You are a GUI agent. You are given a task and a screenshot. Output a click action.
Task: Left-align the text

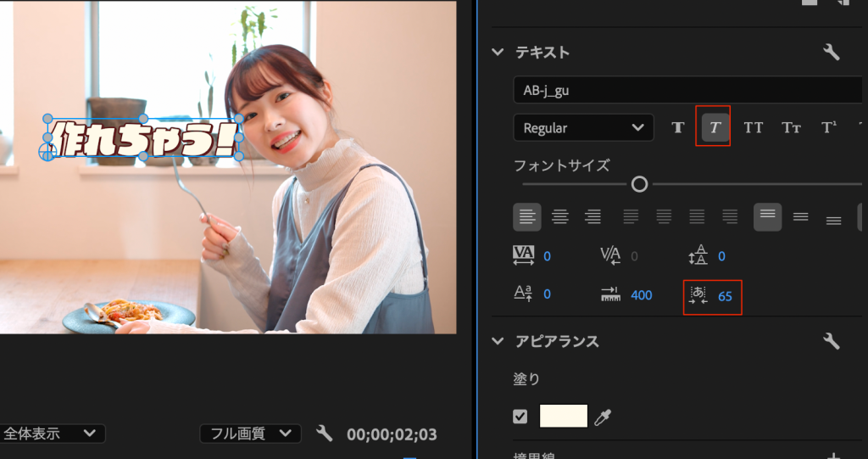(526, 216)
